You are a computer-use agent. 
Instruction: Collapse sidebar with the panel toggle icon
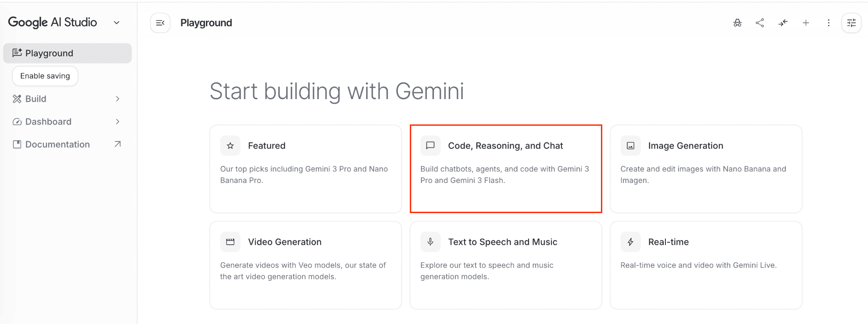click(160, 23)
